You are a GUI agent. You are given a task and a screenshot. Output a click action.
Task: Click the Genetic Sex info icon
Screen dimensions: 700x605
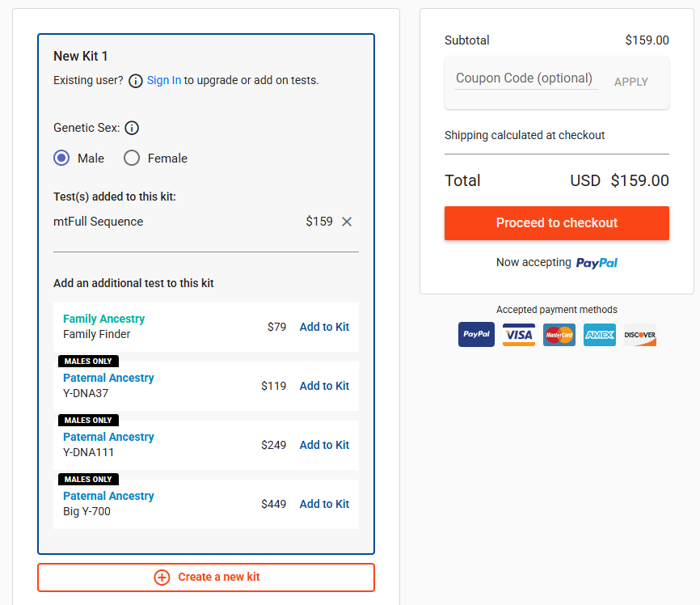[132, 128]
